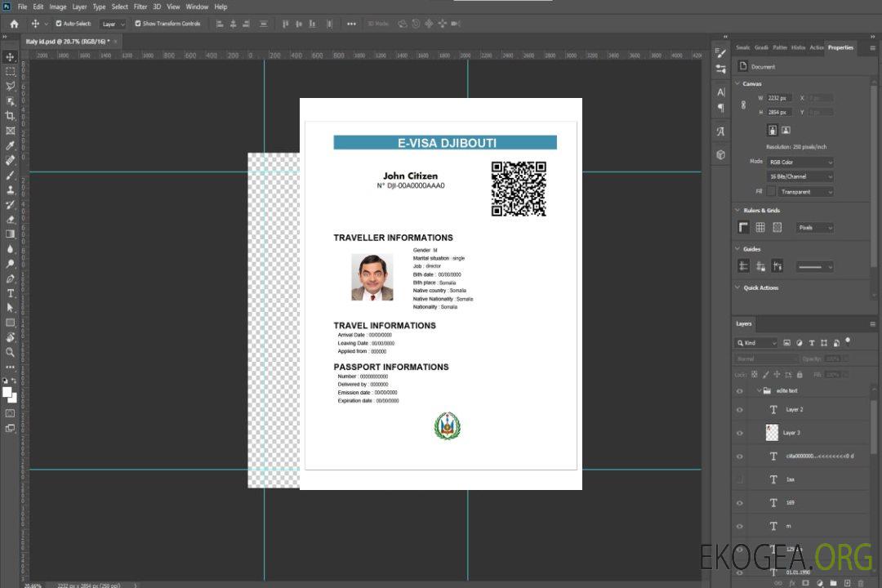Toggle the Auto-Select checkbox

pos(59,24)
